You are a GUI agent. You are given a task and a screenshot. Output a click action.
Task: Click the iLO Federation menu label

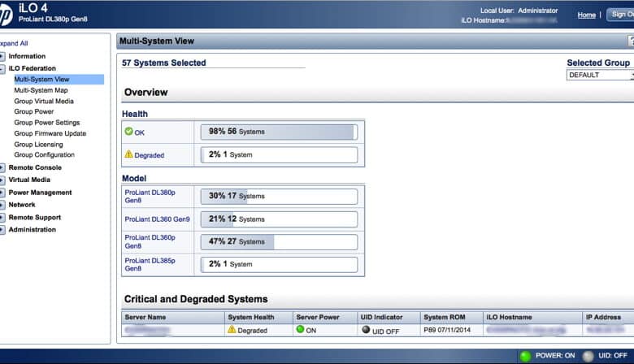point(33,69)
